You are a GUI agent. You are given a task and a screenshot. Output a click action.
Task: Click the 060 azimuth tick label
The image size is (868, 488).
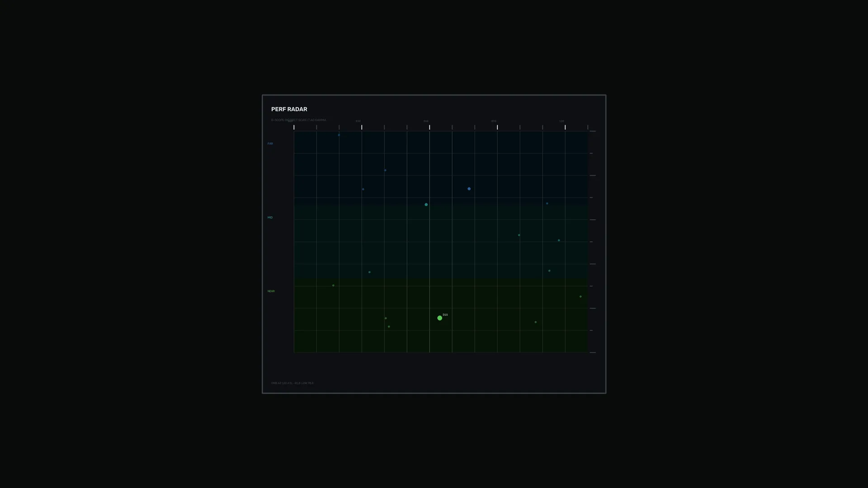pos(426,121)
